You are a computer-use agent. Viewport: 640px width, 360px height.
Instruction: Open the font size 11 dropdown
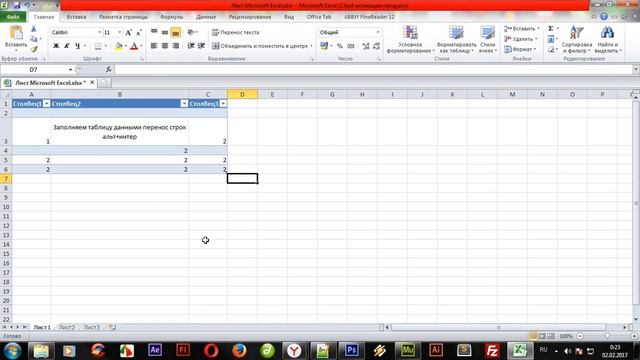pyautogui.click(x=120, y=32)
